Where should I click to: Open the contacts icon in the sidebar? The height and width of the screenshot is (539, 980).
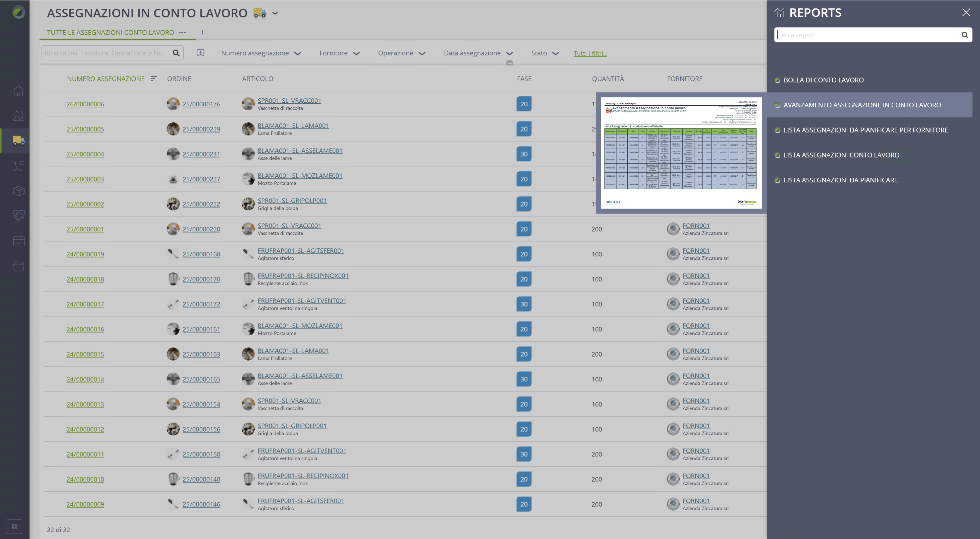click(18, 116)
